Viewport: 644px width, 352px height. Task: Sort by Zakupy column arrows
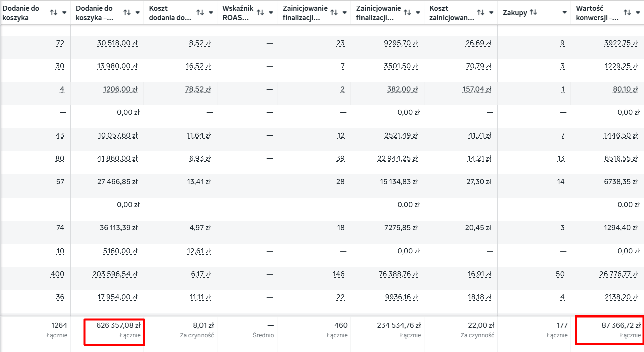click(x=534, y=13)
